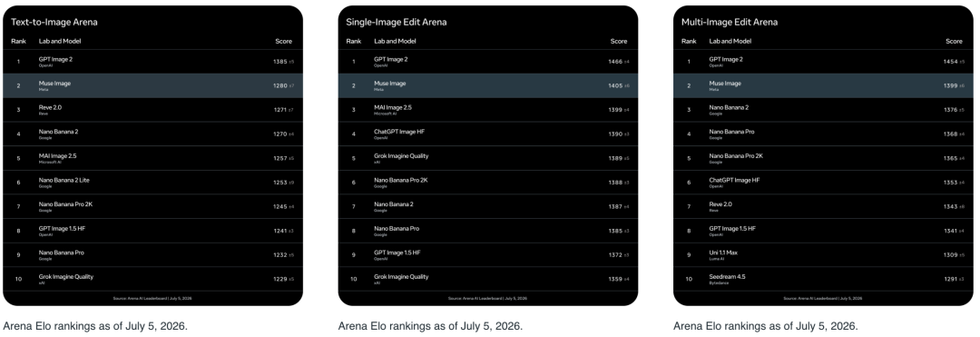Select Uni 1.1 Max row in Multi-Image Edit Arena
The image size is (980, 337).
point(823,254)
